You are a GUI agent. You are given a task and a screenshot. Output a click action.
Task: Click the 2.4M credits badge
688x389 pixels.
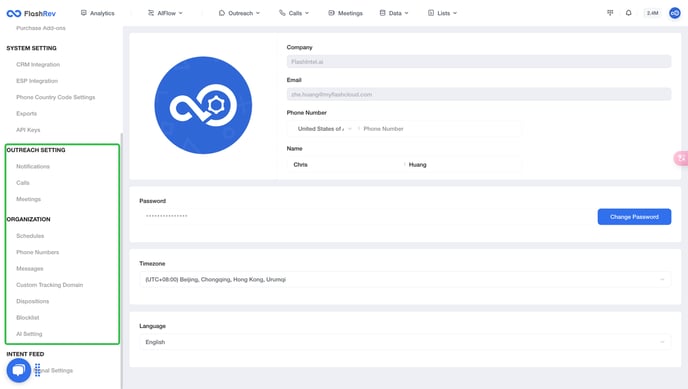(652, 13)
